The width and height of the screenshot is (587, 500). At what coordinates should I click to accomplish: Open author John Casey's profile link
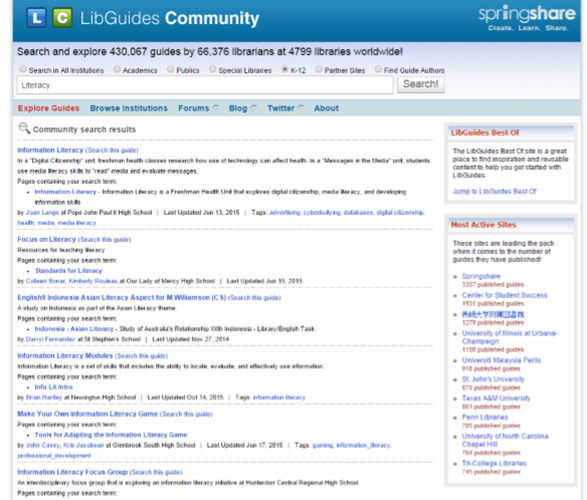tap(43, 445)
